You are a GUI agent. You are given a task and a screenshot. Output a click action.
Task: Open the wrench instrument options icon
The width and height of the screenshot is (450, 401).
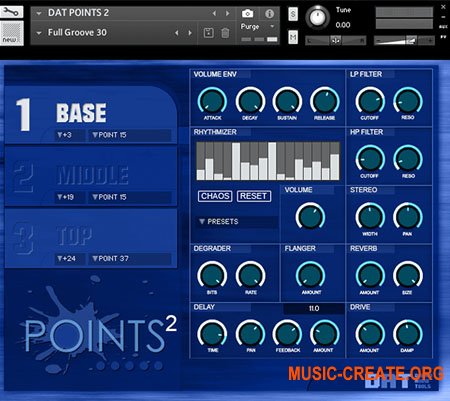pos(11,12)
